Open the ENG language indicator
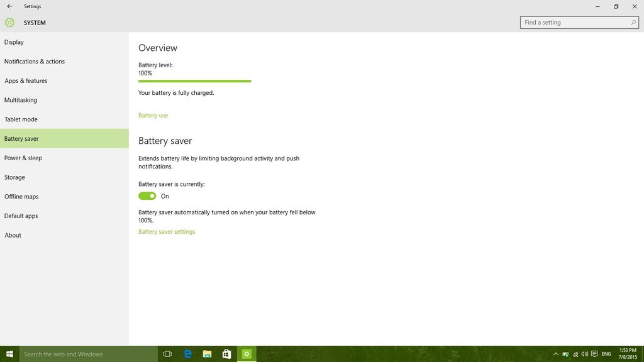This screenshot has width=644, height=362. 606,354
